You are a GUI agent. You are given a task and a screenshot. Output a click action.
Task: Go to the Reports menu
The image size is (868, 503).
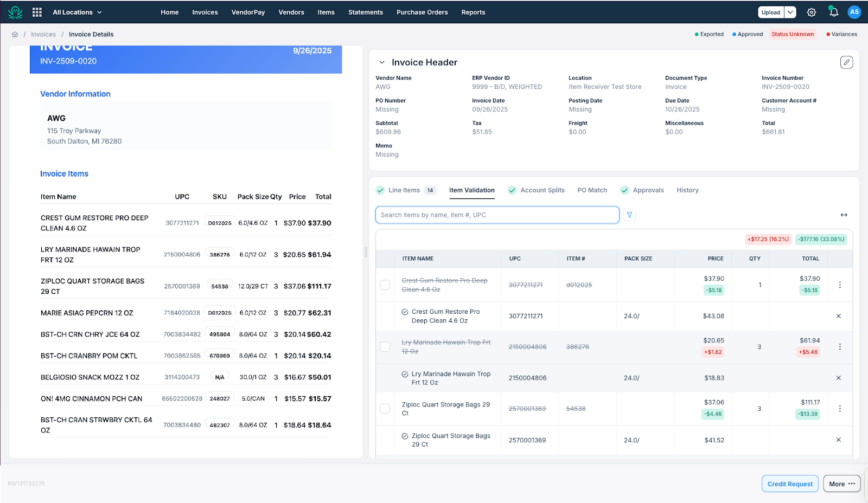(473, 12)
